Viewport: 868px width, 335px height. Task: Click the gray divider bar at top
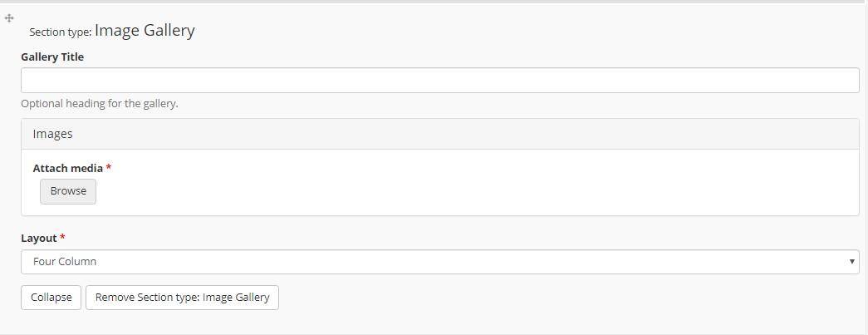[x=434, y=2]
